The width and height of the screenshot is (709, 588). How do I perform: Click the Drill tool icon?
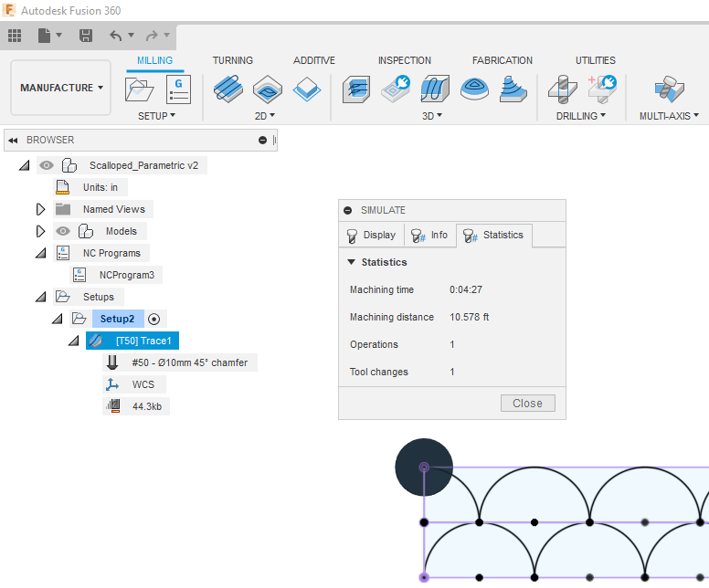(559, 89)
